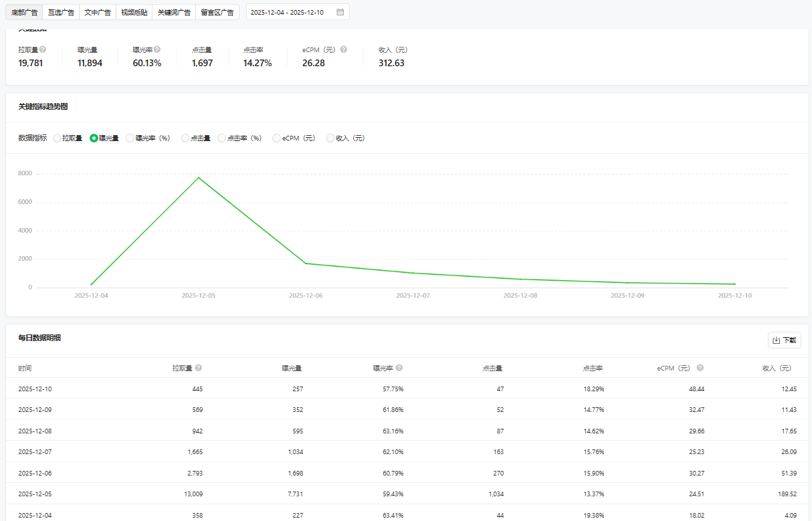This screenshot has height=521, width=812.
Task: Click the help icon beside summary eCPM（元）
Action: click(x=344, y=49)
